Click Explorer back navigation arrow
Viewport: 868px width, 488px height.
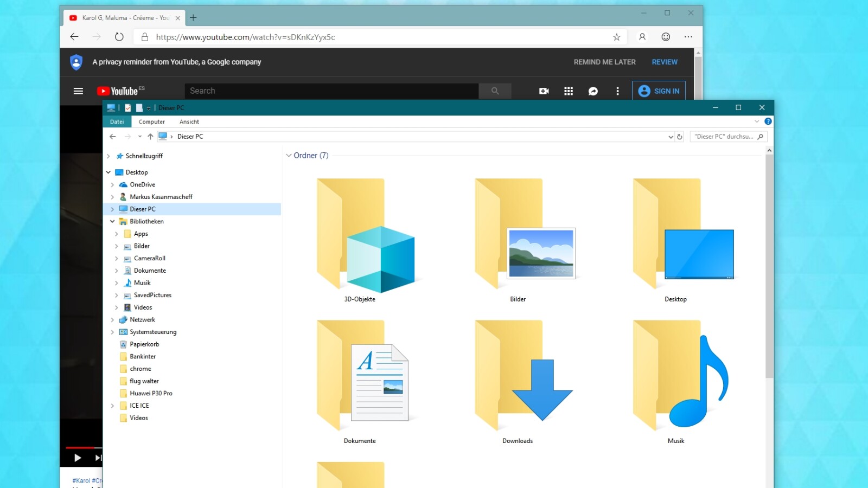(113, 137)
